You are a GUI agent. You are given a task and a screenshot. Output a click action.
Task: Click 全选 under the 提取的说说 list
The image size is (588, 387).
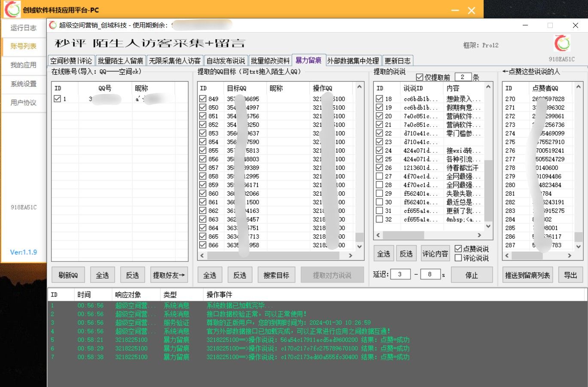384,254
